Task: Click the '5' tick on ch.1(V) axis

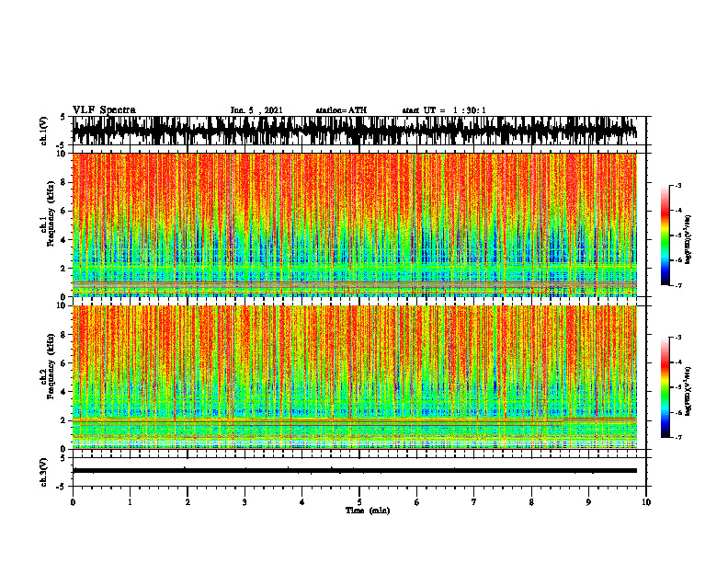Action: (x=64, y=117)
